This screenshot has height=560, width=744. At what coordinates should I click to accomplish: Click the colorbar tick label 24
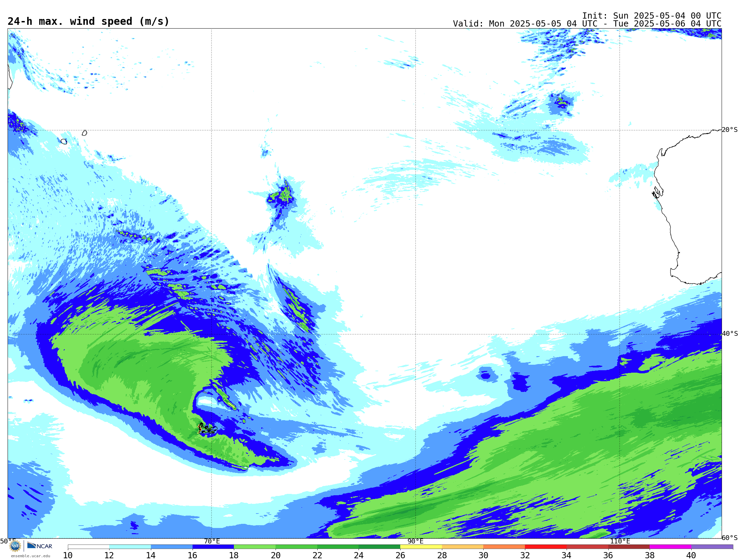[359, 555]
